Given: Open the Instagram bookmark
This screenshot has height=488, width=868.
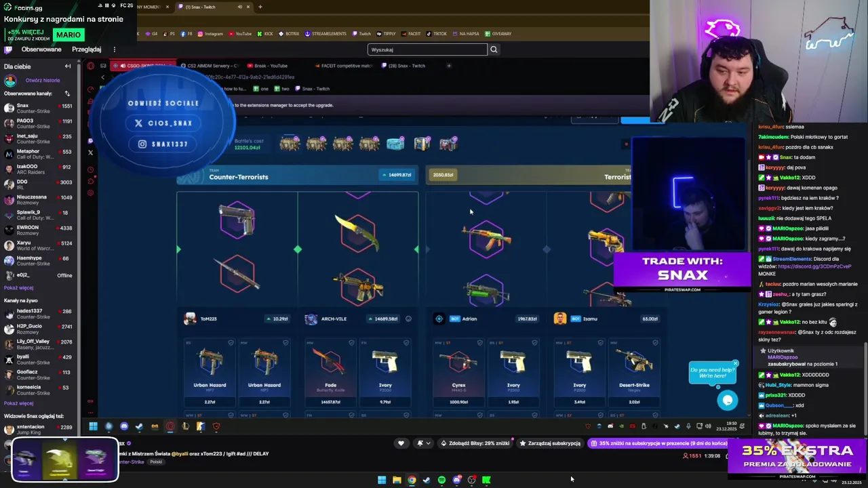Looking at the screenshot, I should 210,34.
